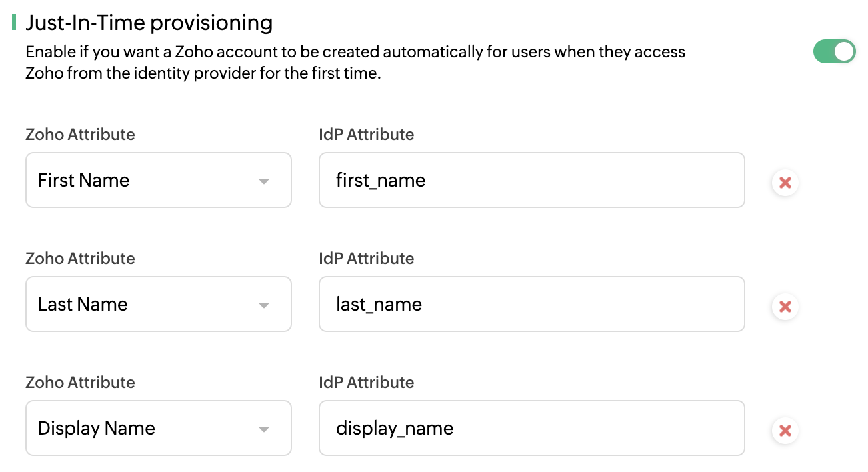This screenshot has height=472, width=868.
Task: Select the first Zoho Attribute label
Action: point(80,134)
